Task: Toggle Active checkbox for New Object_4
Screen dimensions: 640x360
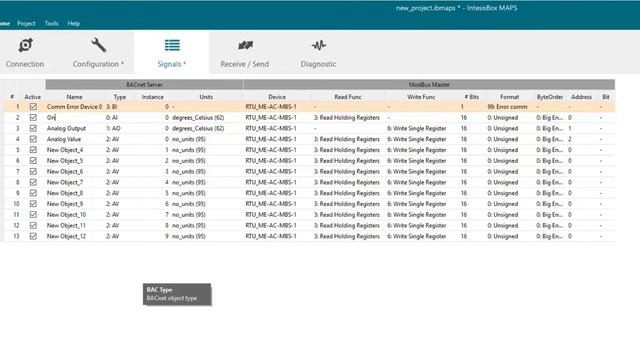Action: 33,150
